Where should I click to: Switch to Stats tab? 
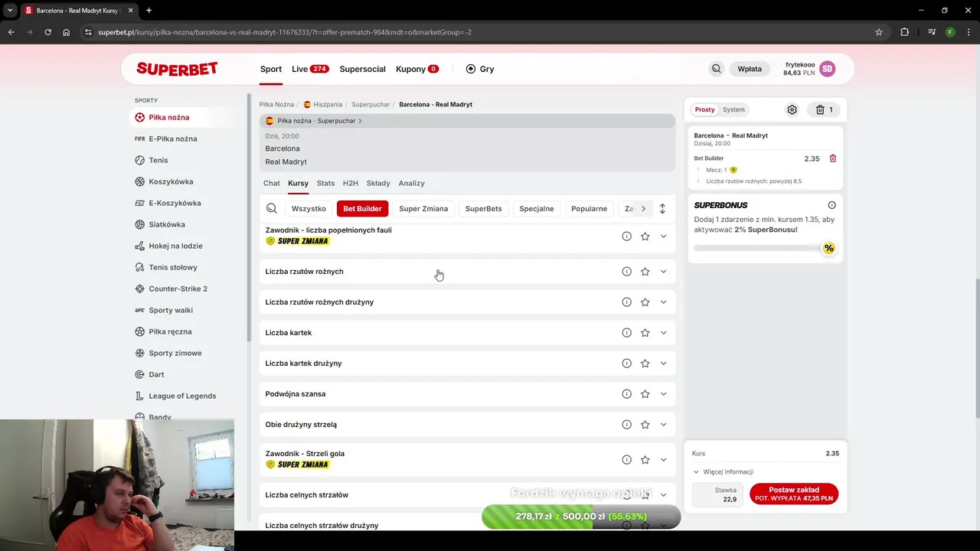[325, 183]
